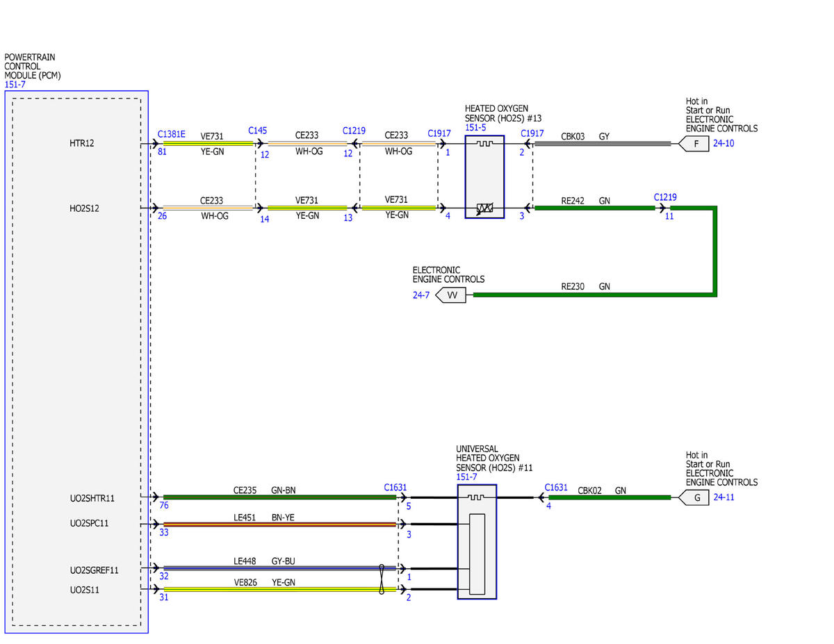Viewport: 834px width, 644px height.
Task: Select the UO2S11 signal label
Action: [x=85, y=589]
